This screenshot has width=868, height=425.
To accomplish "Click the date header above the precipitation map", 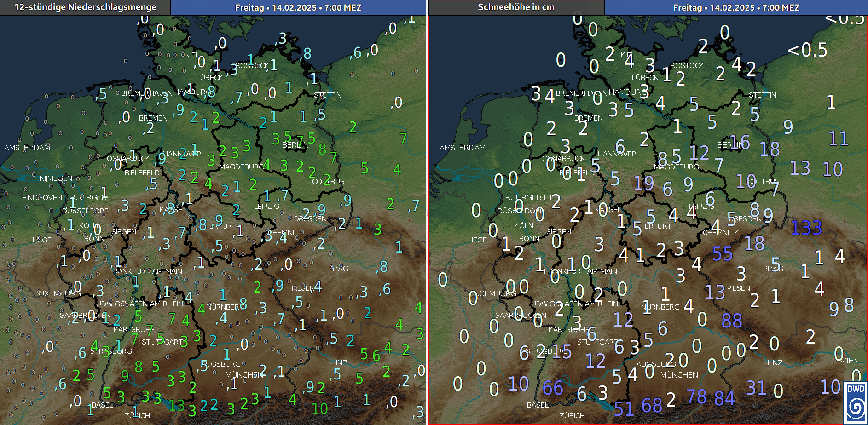I will (x=298, y=7).
